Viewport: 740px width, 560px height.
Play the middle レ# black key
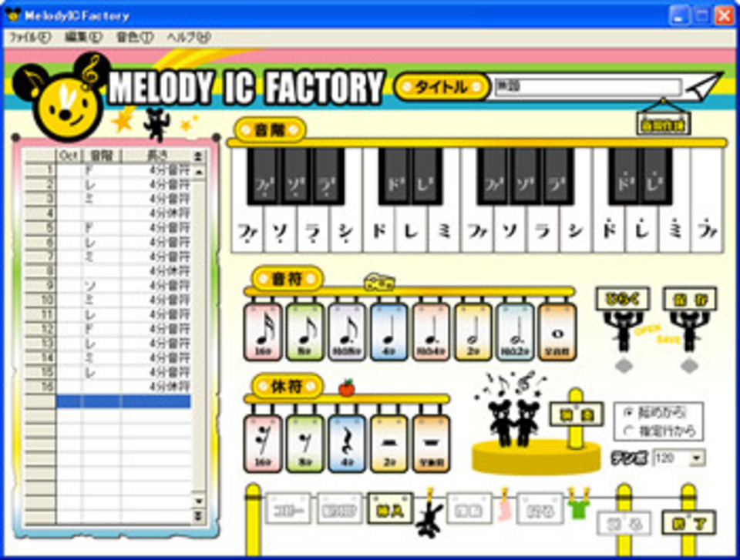(x=426, y=176)
